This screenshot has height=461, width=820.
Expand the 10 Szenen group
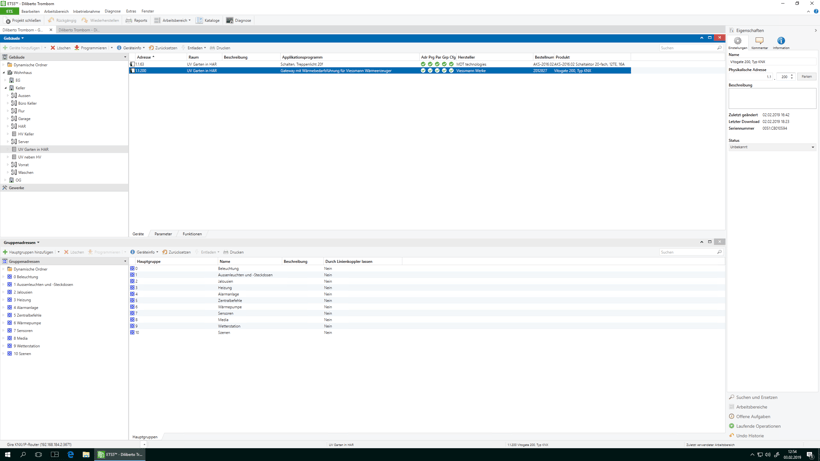click(4, 354)
